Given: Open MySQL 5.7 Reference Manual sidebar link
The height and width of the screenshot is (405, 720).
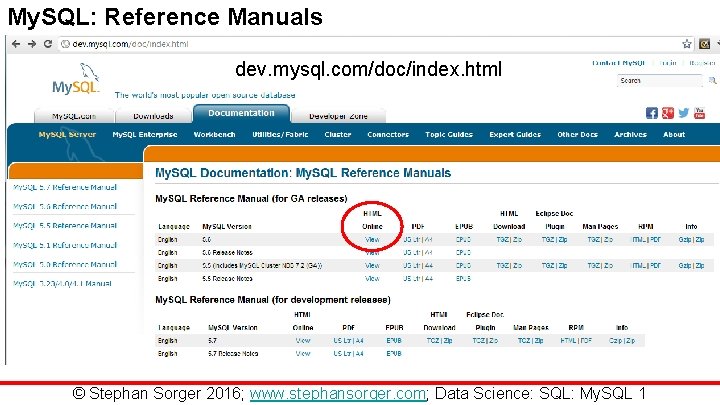Looking at the screenshot, I should (x=65, y=187).
